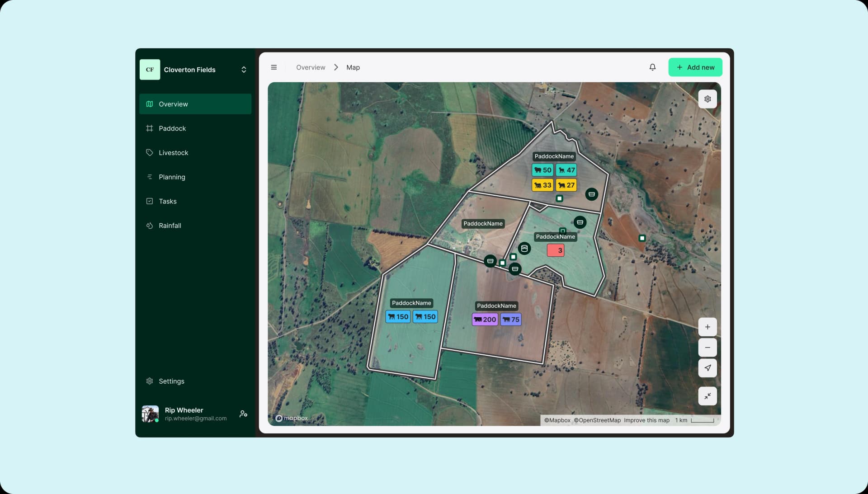Click the square marker below the 33 badge
Image resolution: width=868 pixels, height=494 pixels.
pyautogui.click(x=559, y=198)
